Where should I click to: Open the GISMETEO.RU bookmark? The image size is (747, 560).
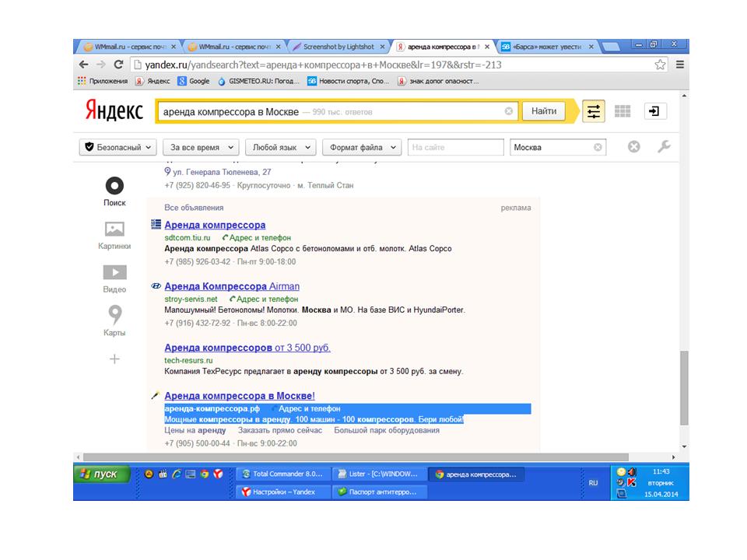point(258,81)
